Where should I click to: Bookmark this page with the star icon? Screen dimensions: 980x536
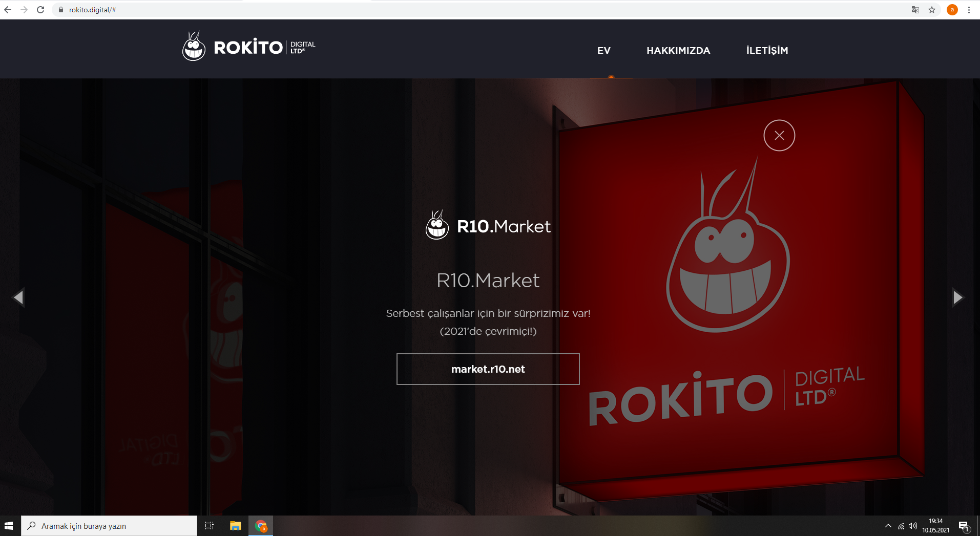[x=932, y=10]
